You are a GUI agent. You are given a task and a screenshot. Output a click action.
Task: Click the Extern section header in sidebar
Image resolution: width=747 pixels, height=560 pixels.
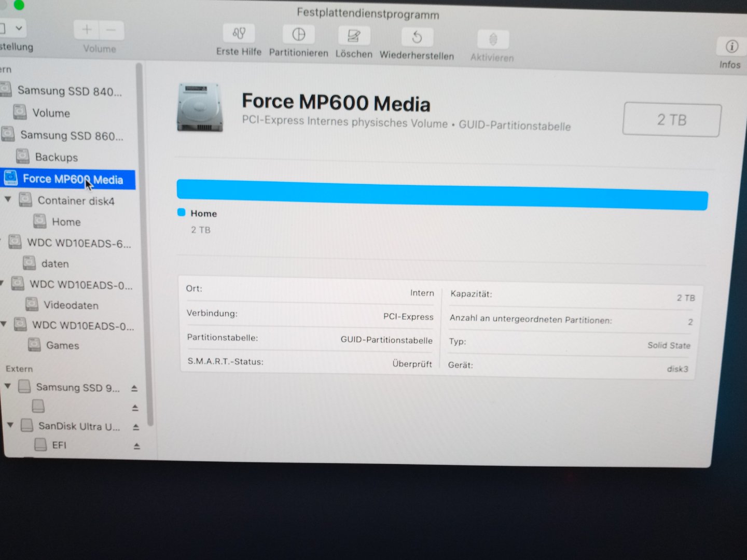click(19, 369)
